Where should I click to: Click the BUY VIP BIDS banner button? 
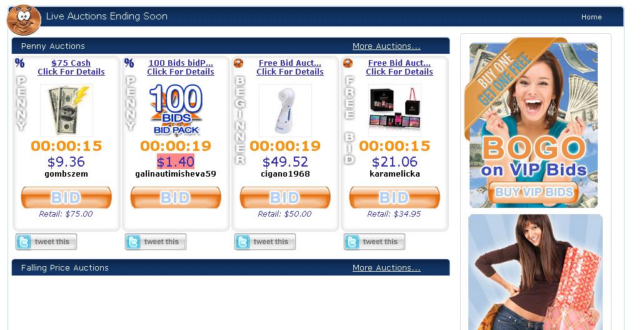point(533,192)
